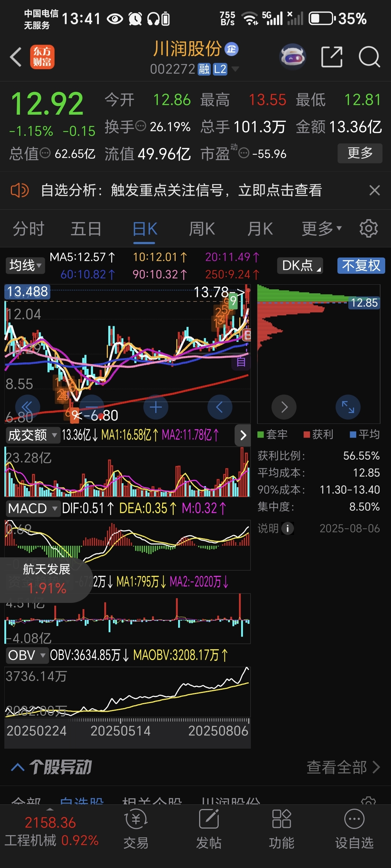Tap the 2025-08-06 date text
The image size is (391, 868).
point(350,528)
